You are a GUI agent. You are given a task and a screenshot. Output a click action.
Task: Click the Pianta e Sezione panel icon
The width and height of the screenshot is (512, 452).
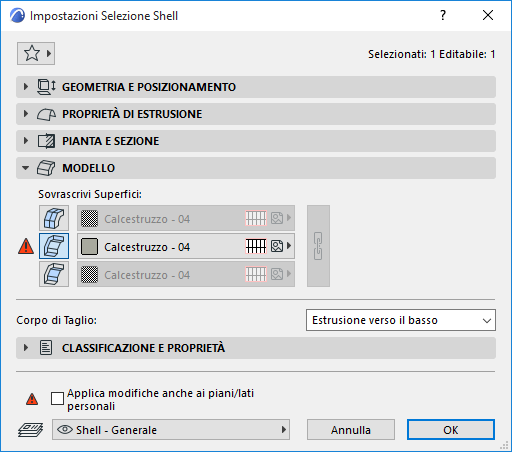(46, 141)
